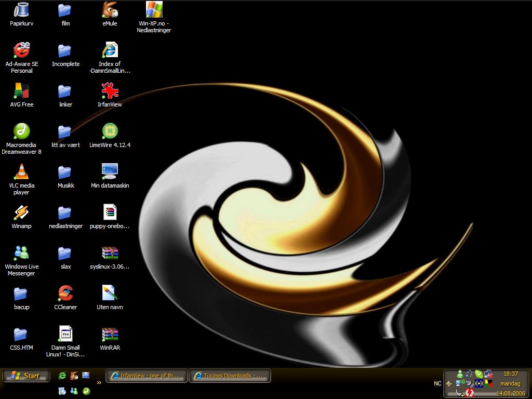This screenshot has height=399, width=532.
Task: Select Windows Live Messenger desktop icon
Action: [21, 261]
